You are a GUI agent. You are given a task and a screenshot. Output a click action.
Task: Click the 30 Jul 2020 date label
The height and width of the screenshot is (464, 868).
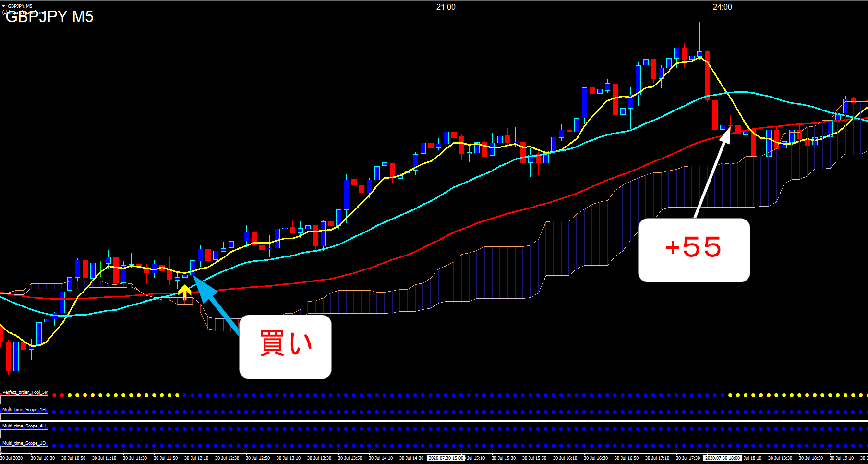[12, 458]
